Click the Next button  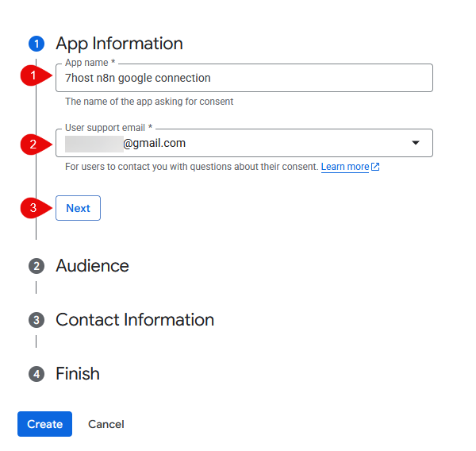78,208
